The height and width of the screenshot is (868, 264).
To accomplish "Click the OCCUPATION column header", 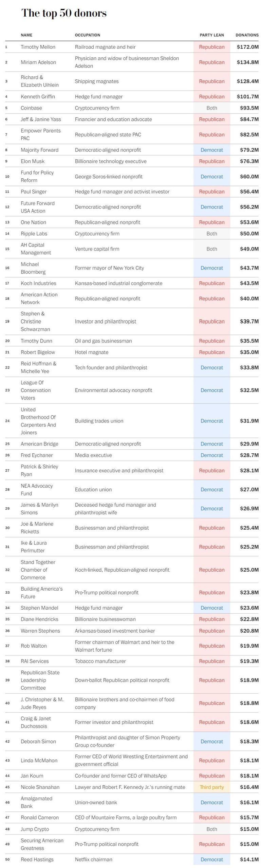I will (x=88, y=35).
